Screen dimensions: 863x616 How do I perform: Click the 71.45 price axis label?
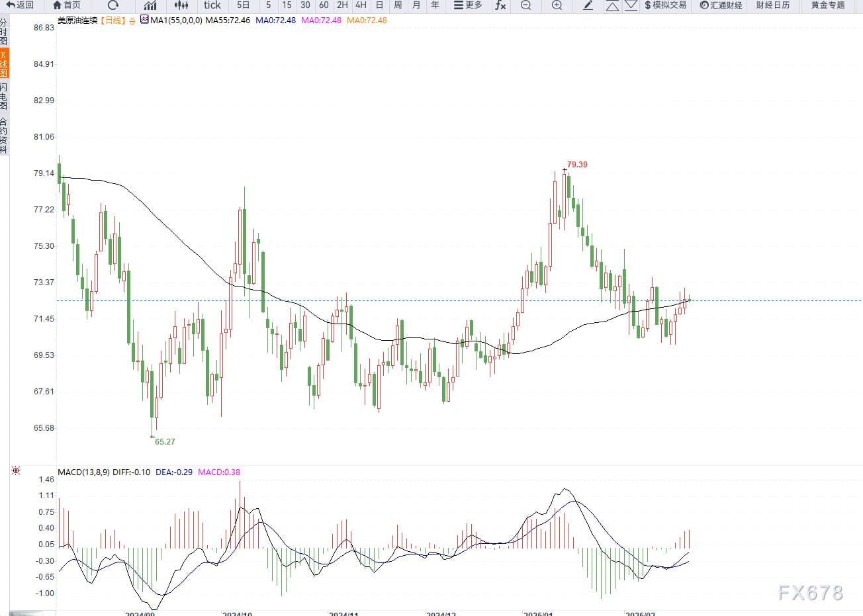[x=44, y=319]
